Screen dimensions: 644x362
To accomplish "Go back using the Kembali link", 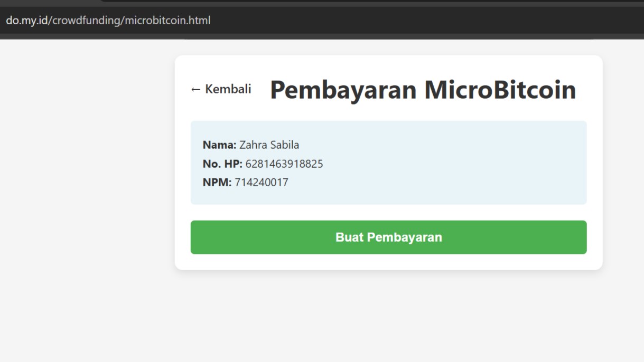I will [221, 89].
